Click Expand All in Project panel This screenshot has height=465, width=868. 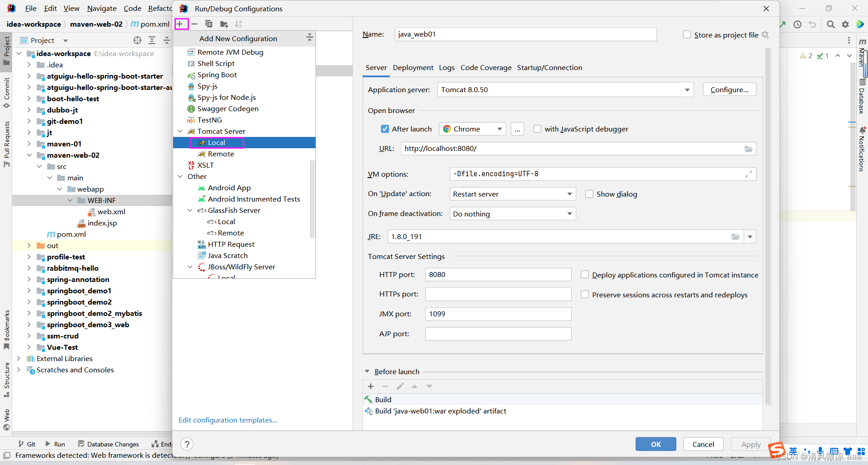(152, 40)
